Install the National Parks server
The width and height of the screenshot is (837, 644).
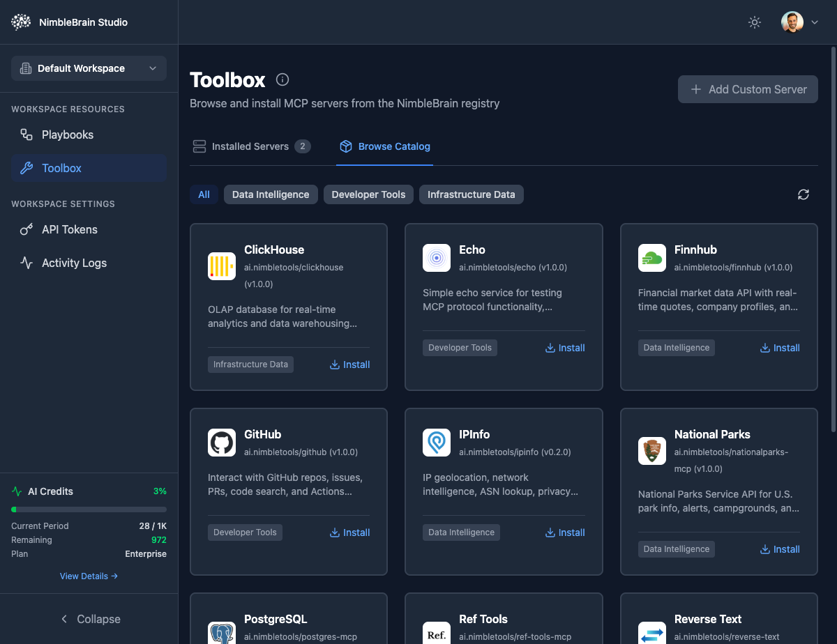(780, 549)
